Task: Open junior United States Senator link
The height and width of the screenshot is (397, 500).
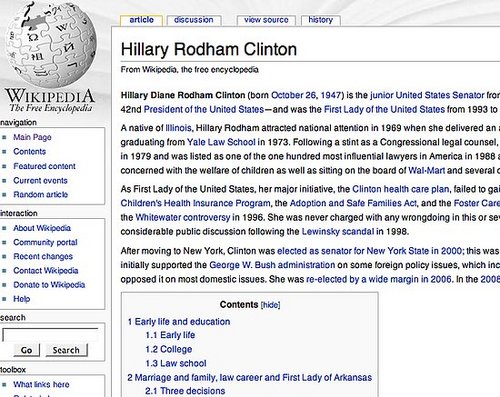Action: 427,95
